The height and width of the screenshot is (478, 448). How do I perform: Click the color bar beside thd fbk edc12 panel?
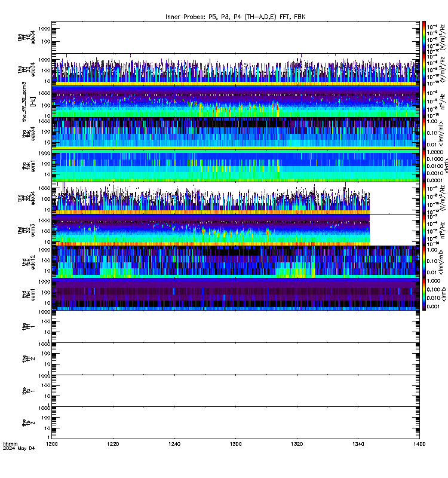coord(424,262)
